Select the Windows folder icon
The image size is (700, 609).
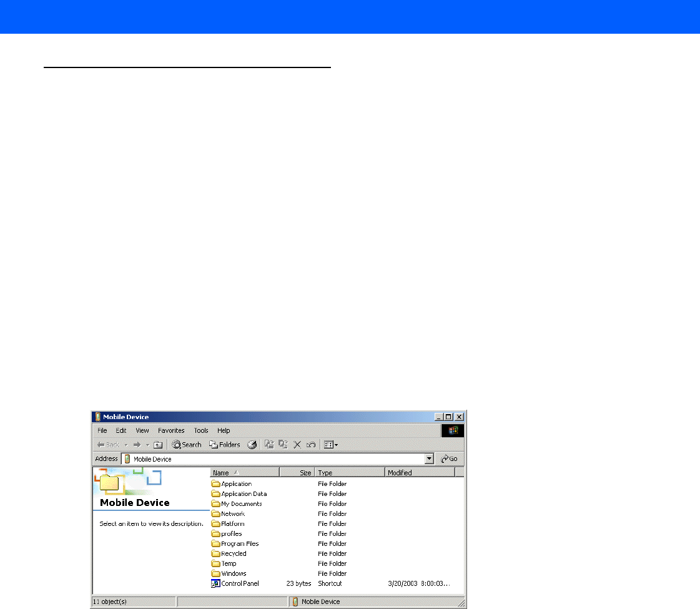(215, 574)
